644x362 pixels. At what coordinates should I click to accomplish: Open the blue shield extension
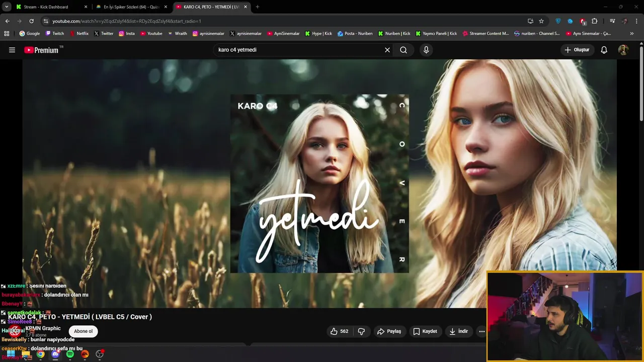(558, 21)
